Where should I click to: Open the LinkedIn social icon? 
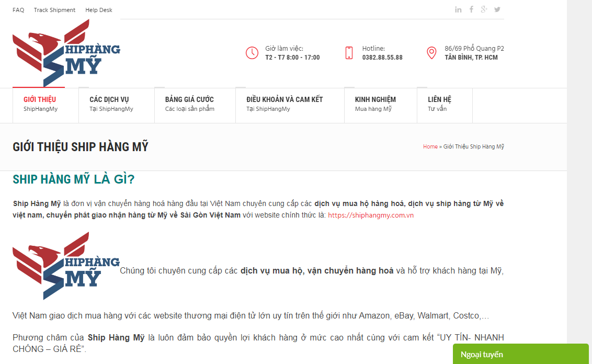pyautogui.click(x=458, y=10)
